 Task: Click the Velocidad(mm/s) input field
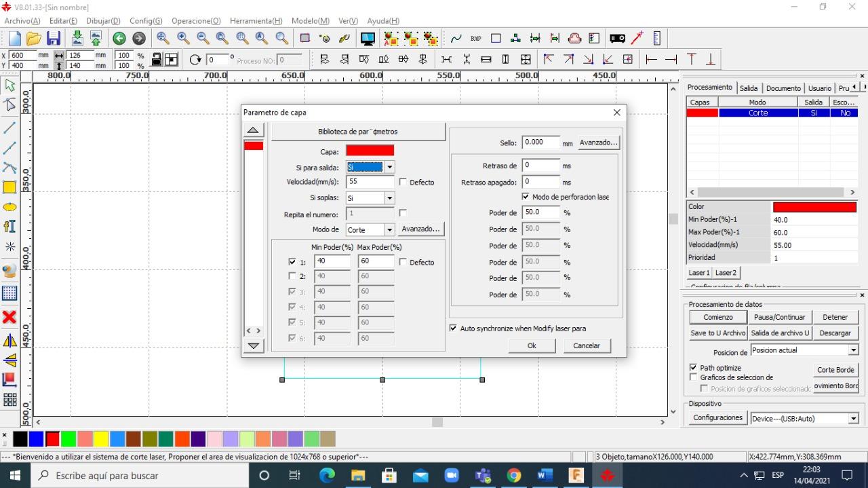click(x=370, y=182)
